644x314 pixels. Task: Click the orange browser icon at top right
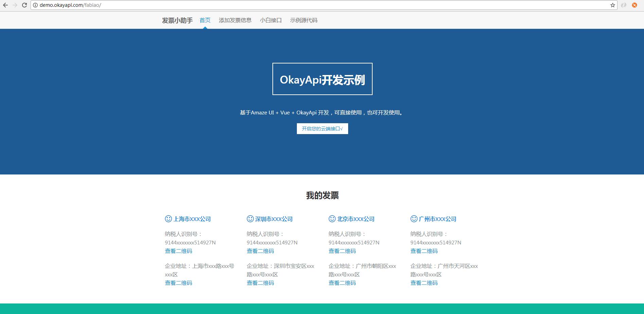tap(634, 5)
